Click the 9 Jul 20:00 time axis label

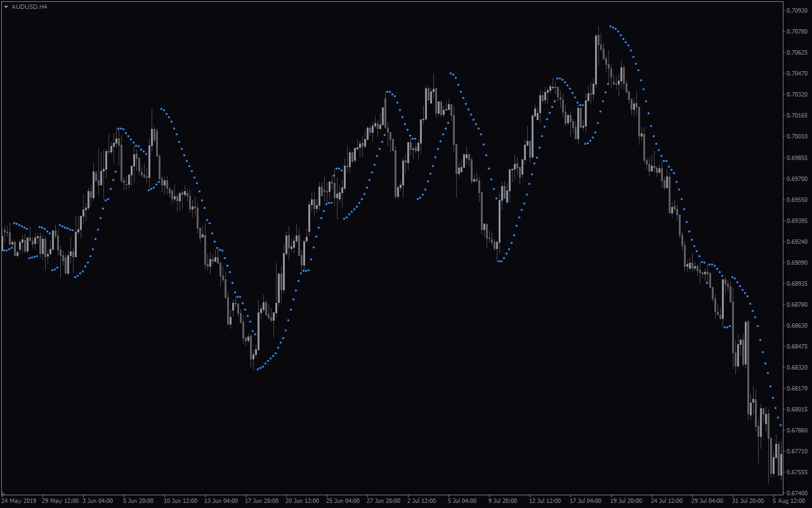click(504, 501)
